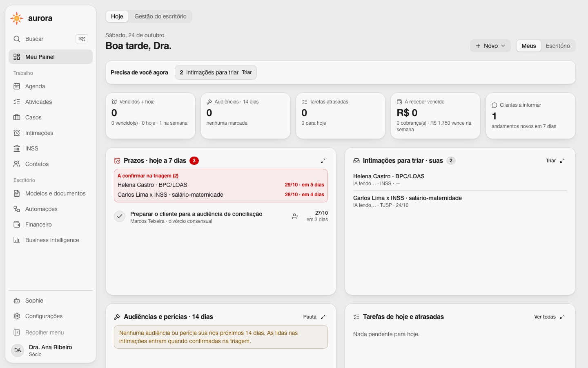Viewport: 588px width, 368px height.
Task: Open the INSS section
Action: tap(51, 148)
